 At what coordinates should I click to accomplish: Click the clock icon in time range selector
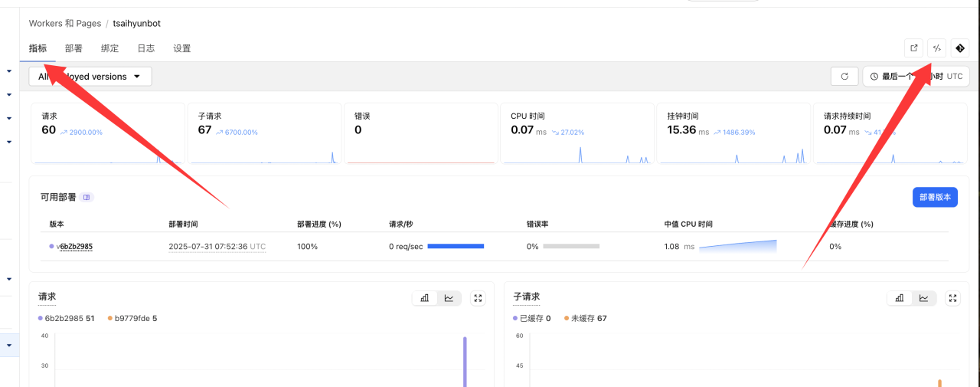[874, 77]
